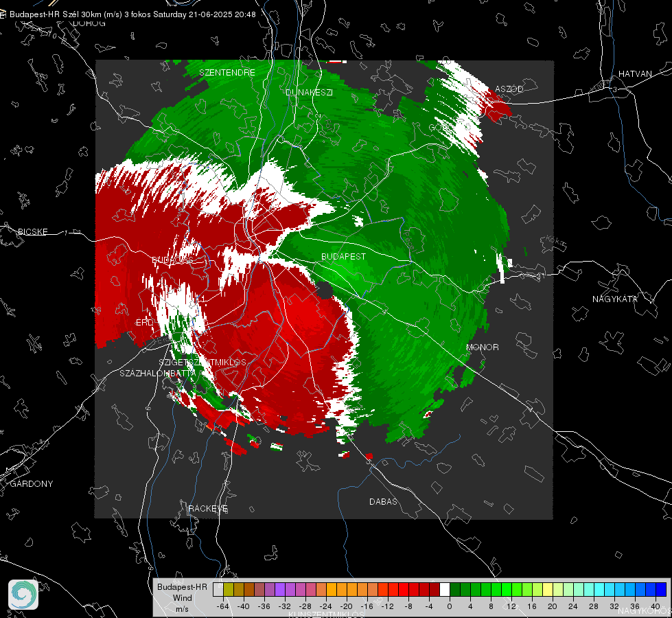Click the -40 legend value
The image size is (672, 618).
[x=244, y=606]
